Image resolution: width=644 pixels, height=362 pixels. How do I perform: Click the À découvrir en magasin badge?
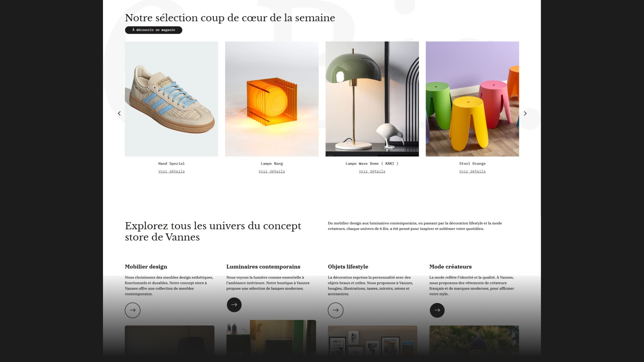[154, 30]
